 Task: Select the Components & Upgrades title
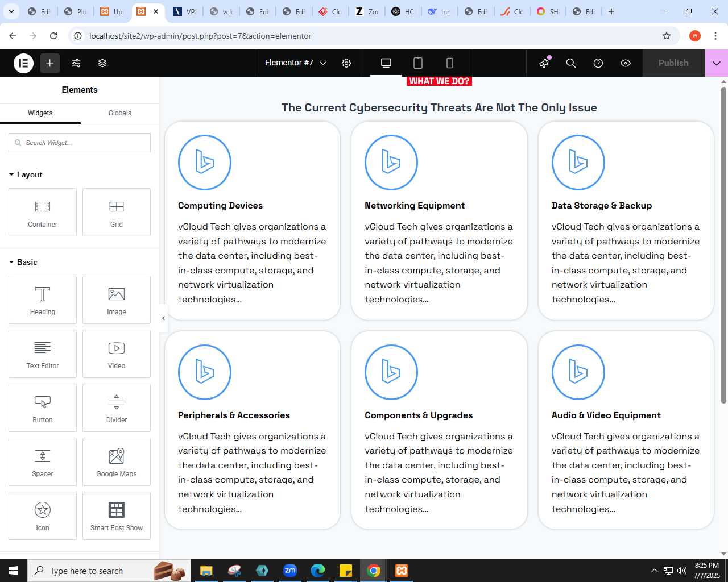click(x=419, y=415)
